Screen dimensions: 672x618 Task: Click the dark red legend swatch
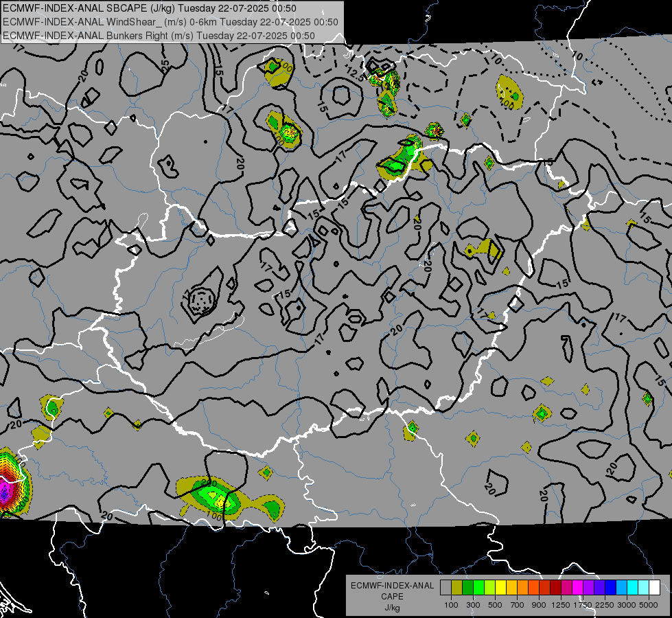click(x=556, y=588)
